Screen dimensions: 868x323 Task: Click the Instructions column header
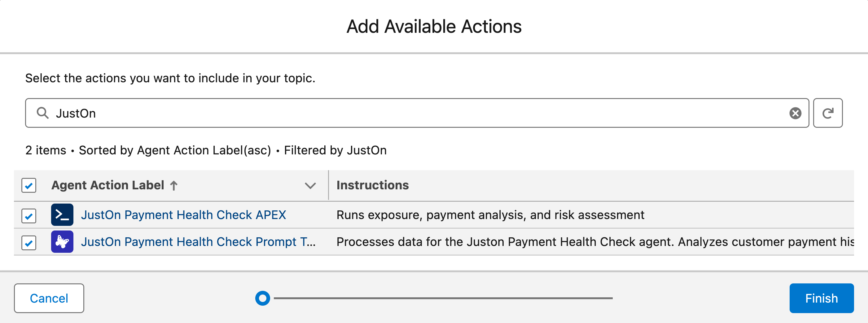(x=373, y=185)
